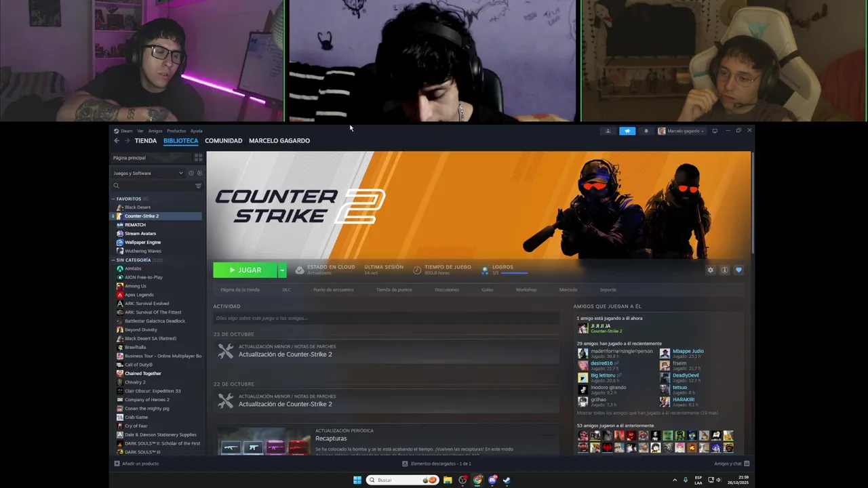Open the Mercado tab
Screen dimensions: 868x488
click(568, 289)
